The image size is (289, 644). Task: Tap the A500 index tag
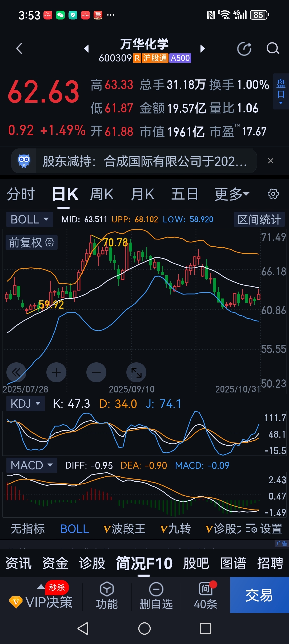coord(180,58)
